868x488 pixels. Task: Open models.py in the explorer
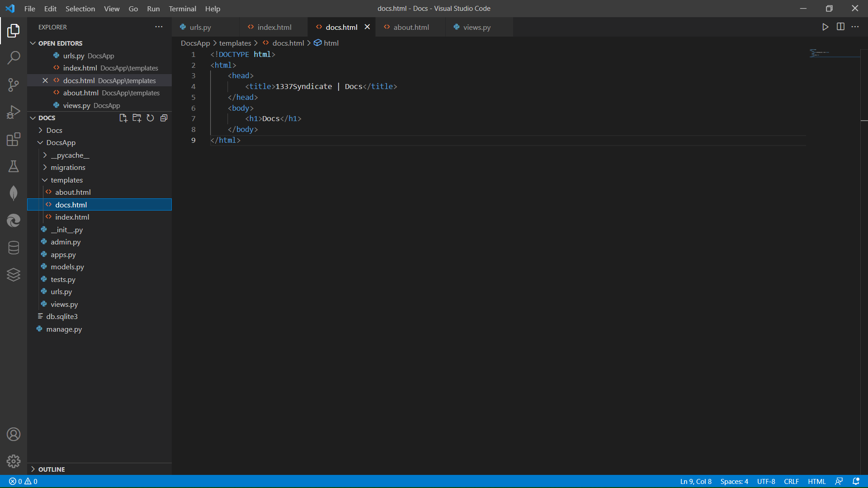[x=67, y=267]
